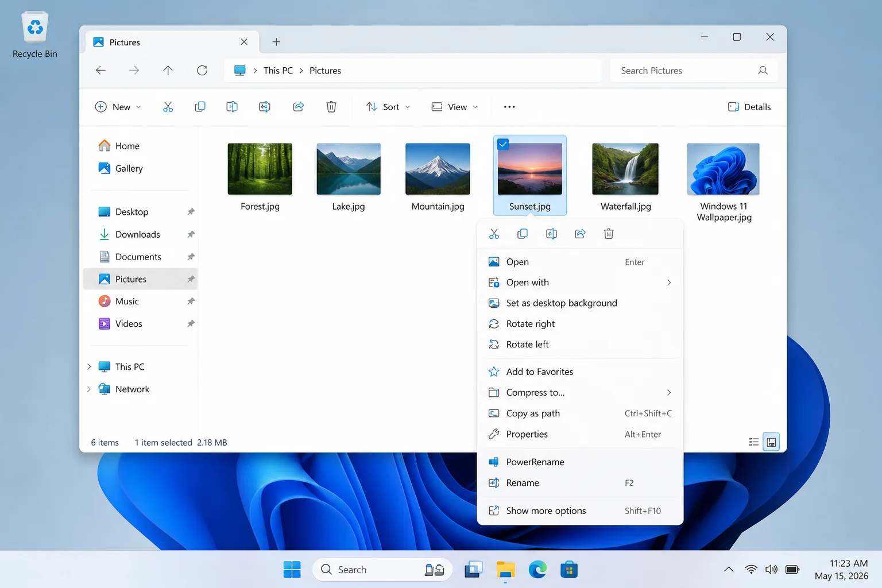This screenshot has width=882, height=588.
Task: Choose Add to Favorites
Action: tap(580, 372)
